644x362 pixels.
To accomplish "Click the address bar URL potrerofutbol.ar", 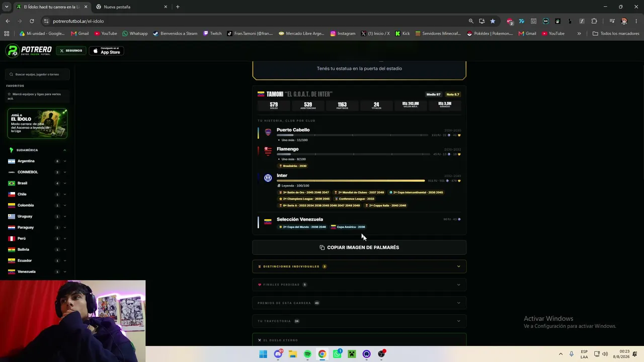I will [78, 21].
